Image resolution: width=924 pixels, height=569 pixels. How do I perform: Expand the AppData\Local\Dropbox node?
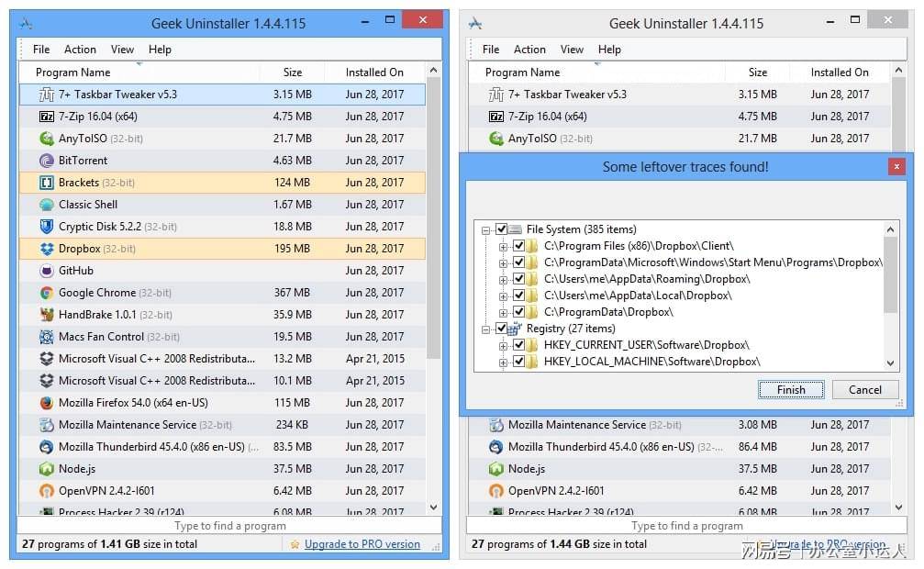[503, 296]
